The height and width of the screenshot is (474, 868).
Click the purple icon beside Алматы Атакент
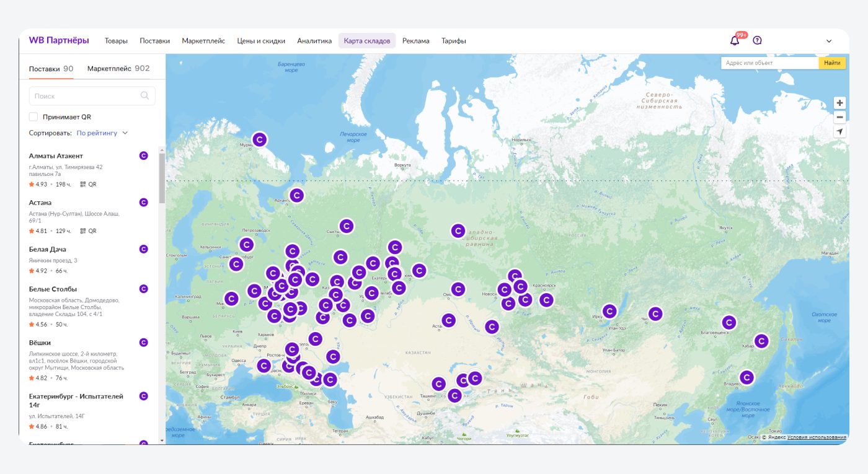(x=144, y=156)
